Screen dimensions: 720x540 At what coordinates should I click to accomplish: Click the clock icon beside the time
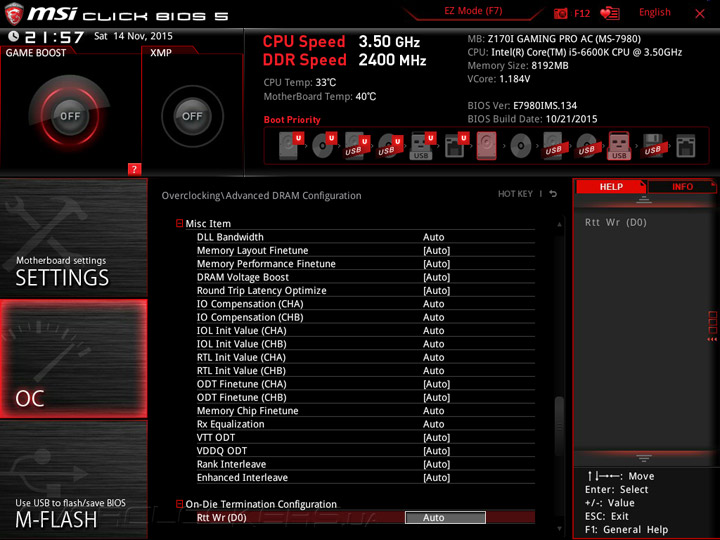(x=13, y=36)
